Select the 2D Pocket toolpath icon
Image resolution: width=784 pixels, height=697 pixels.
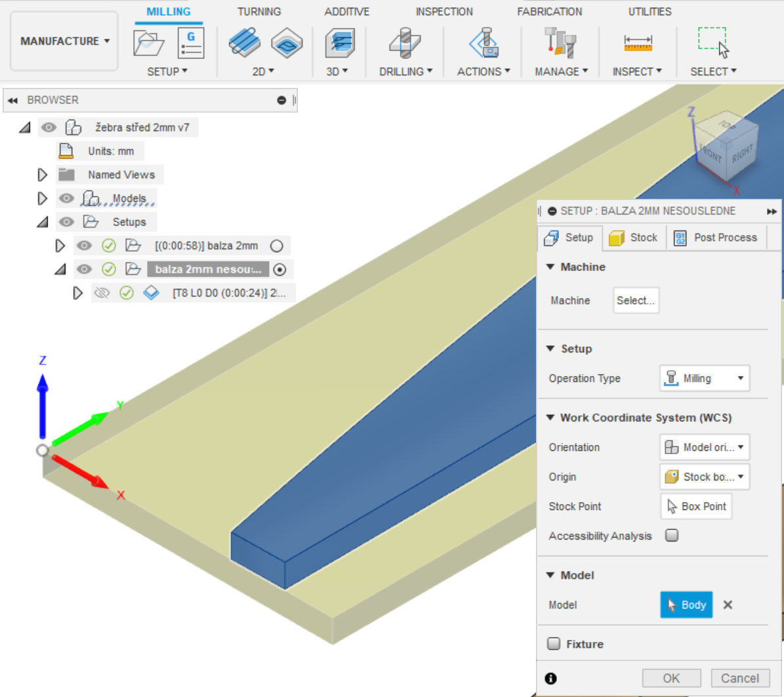tap(287, 43)
